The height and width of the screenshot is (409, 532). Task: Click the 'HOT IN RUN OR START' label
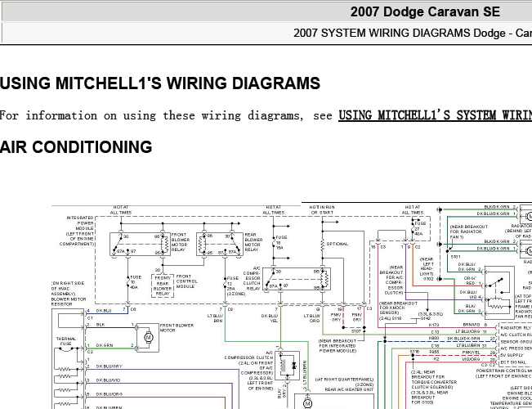tap(321, 209)
